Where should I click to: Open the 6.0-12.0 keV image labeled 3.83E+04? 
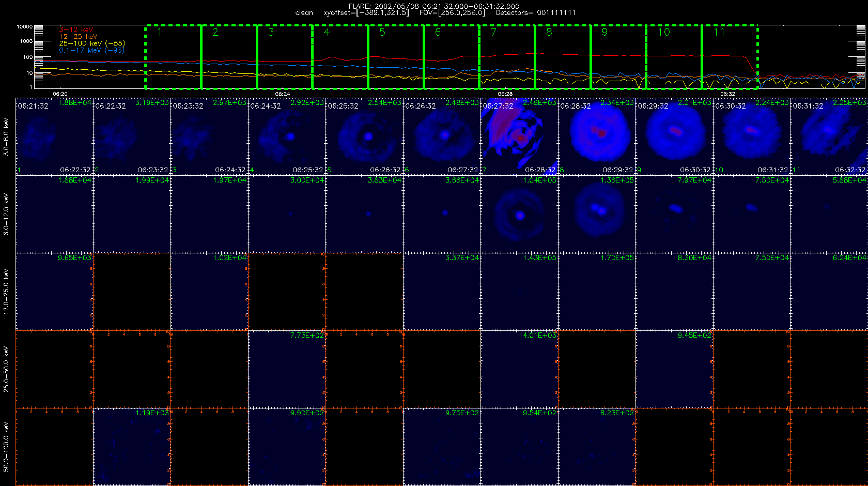click(364, 214)
